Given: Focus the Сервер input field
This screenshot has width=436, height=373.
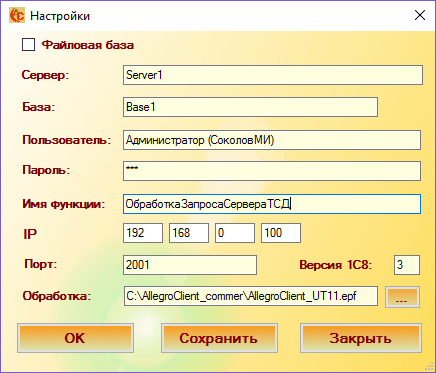Looking at the screenshot, I should pyautogui.click(x=273, y=75).
